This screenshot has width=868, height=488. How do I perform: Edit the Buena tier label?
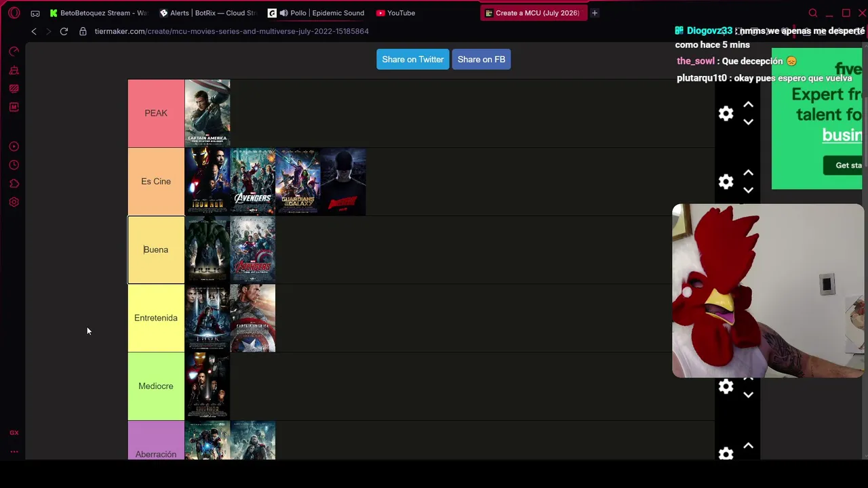pos(156,249)
